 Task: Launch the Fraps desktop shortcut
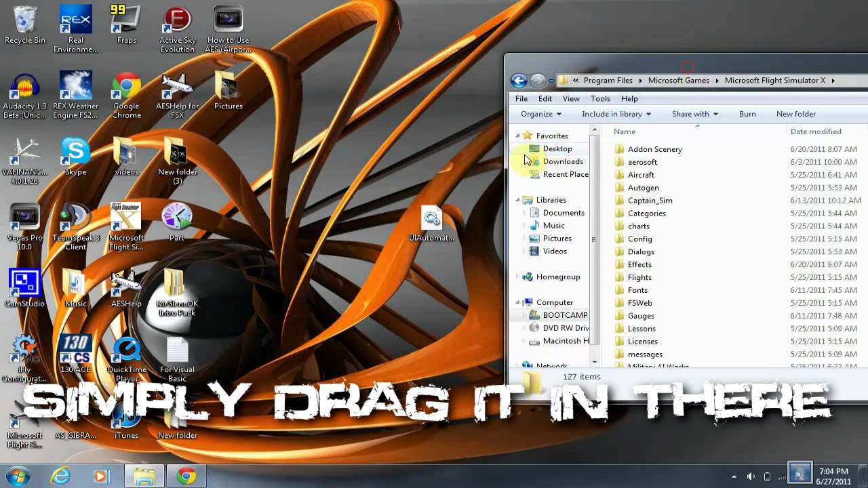tap(126, 26)
